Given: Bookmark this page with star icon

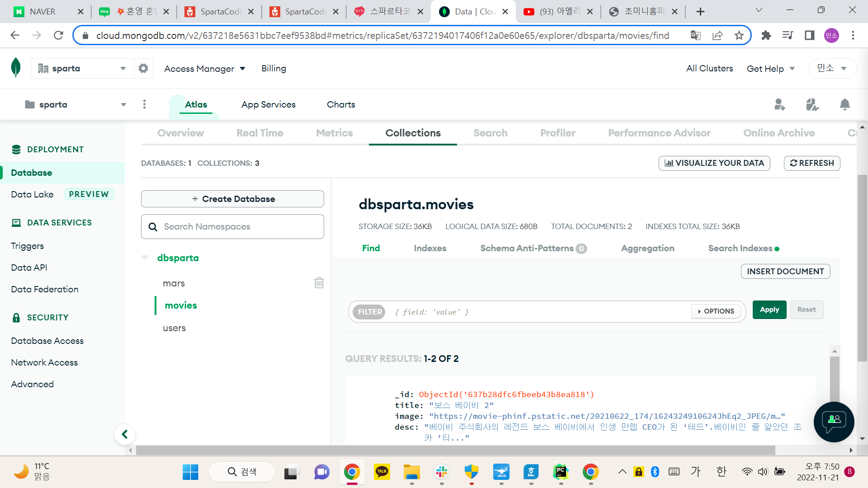Looking at the screenshot, I should (739, 35).
